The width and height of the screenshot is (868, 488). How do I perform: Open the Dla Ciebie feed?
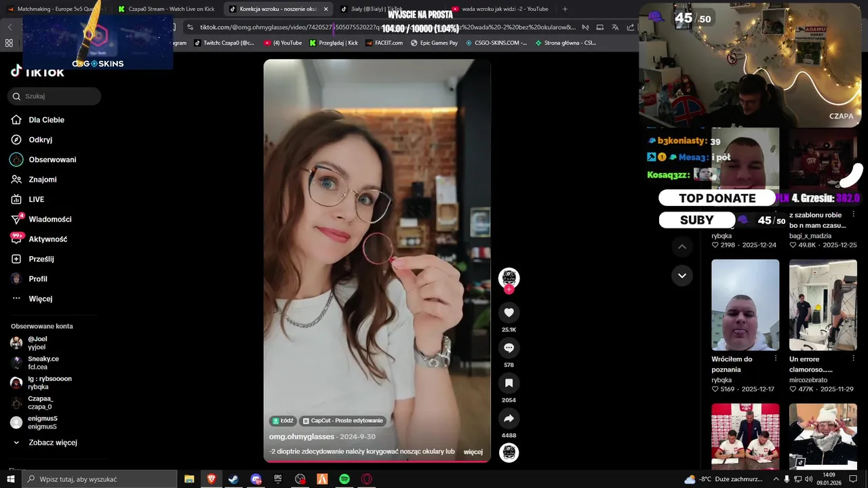[46, 120]
